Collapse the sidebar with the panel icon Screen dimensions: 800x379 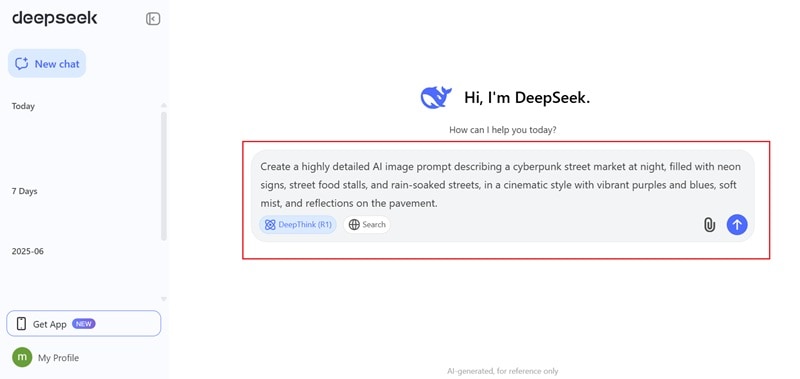coord(153,19)
